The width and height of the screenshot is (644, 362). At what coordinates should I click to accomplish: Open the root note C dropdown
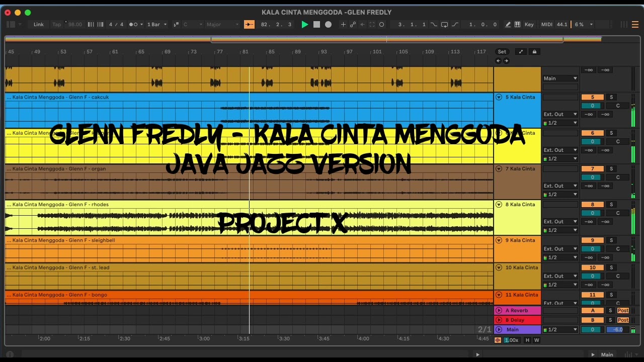pos(192,24)
